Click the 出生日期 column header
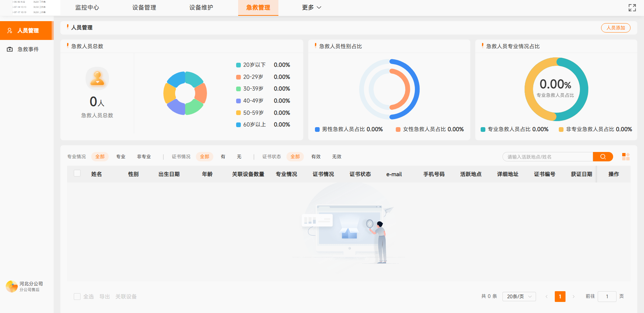 (169, 174)
